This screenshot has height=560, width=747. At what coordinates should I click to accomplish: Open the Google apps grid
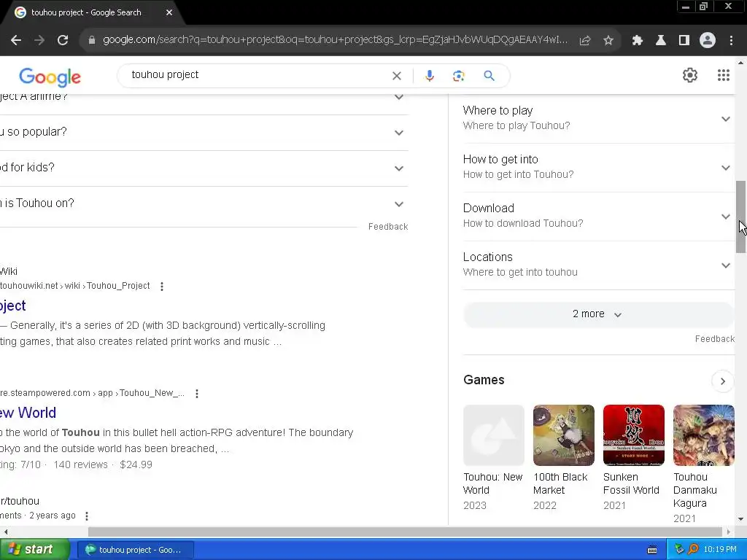(x=724, y=75)
